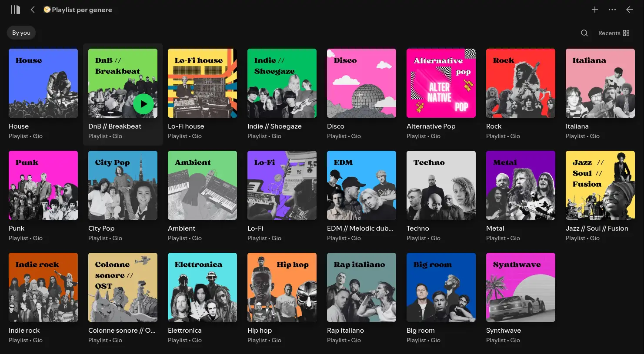644x354 pixels.
Task: Click the Jazz // Soul // Fusion title
Action: [x=597, y=228]
